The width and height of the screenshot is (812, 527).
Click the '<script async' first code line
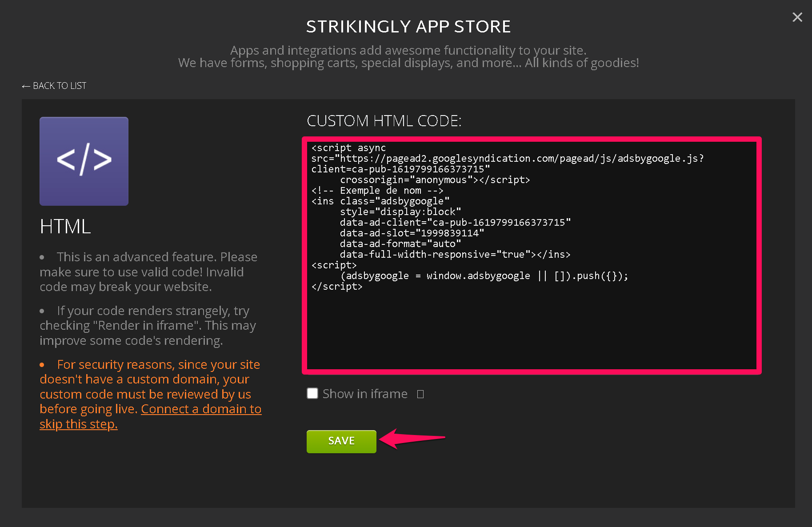tap(348, 148)
